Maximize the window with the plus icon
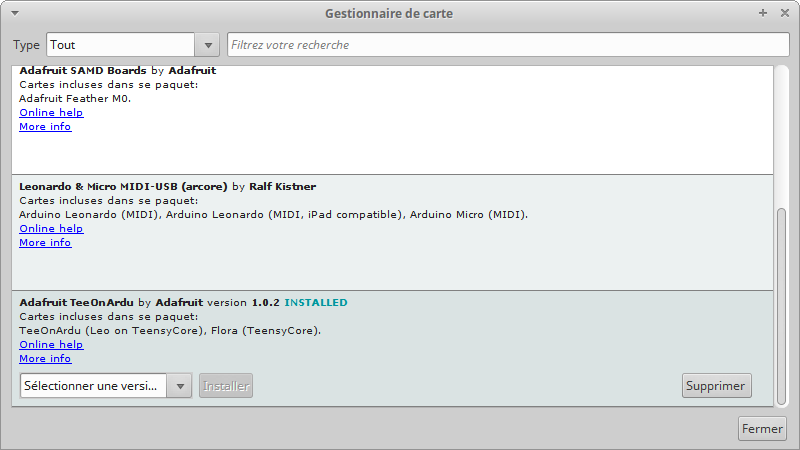The height and width of the screenshot is (450, 800). pos(763,13)
